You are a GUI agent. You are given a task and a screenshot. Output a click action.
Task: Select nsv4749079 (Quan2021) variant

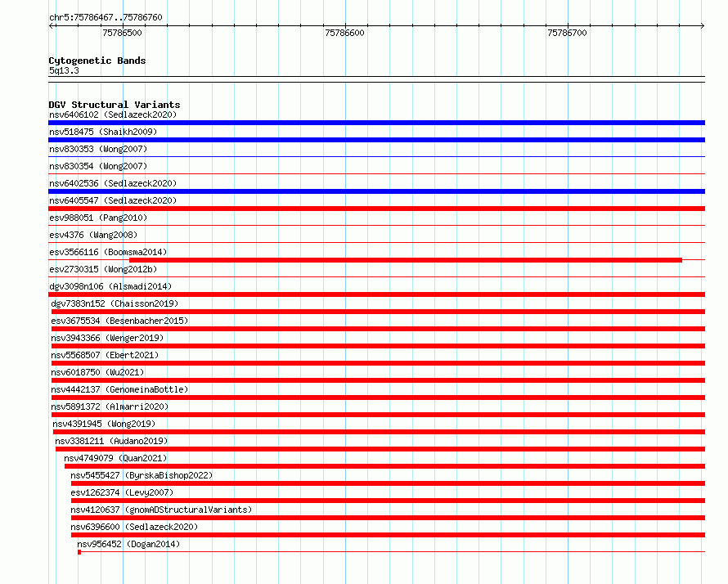coord(115,458)
